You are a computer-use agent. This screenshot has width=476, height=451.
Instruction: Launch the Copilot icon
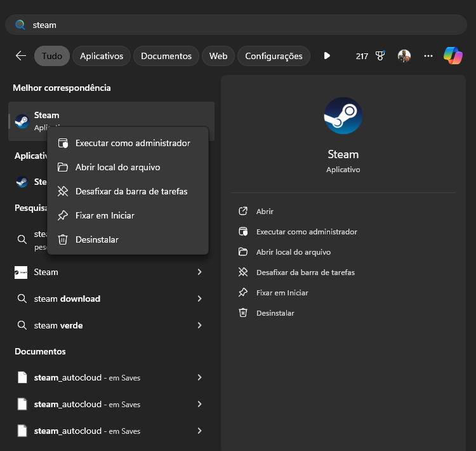pos(453,56)
